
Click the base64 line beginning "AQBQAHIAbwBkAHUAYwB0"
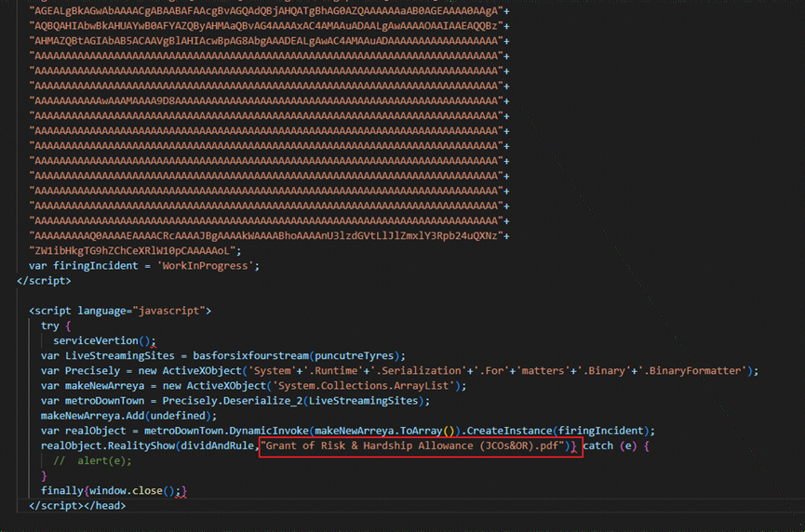click(x=269, y=26)
